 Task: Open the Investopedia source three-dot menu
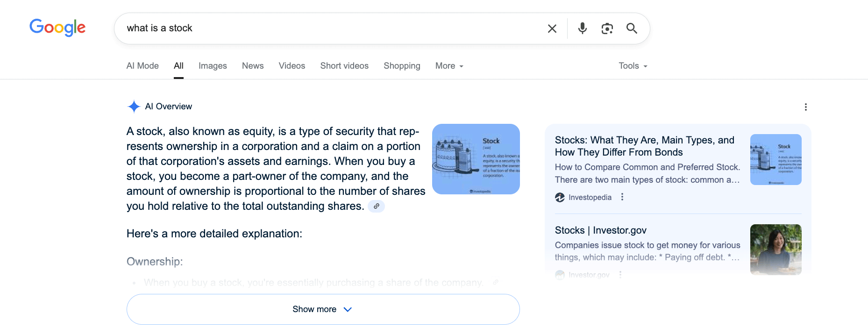(622, 197)
